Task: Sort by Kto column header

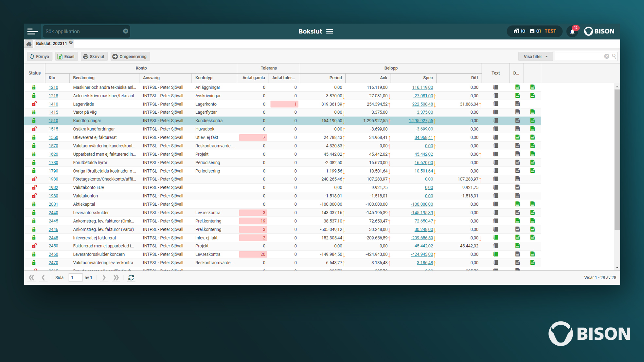Action: [57, 78]
